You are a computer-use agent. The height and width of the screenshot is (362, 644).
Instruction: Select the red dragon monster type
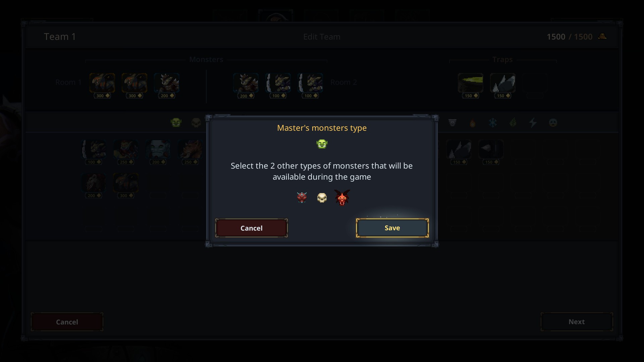(x=342, y=198)
